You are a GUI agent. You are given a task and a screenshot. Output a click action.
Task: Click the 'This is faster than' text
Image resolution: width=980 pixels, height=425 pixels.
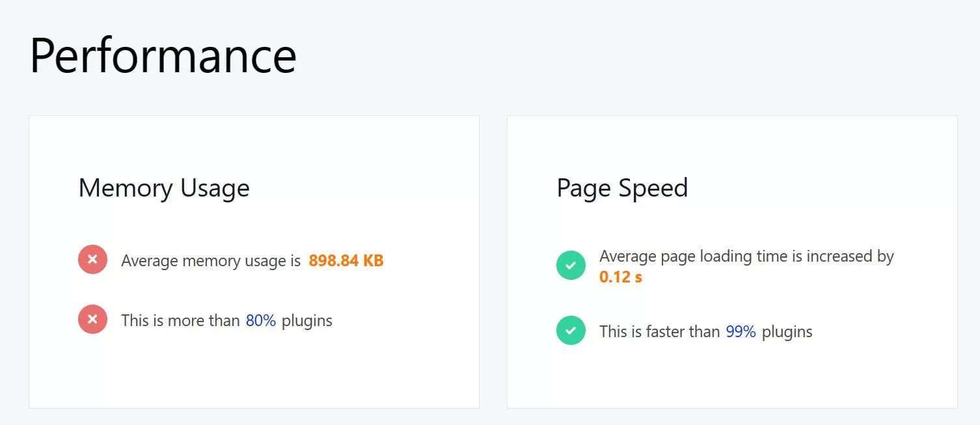pyautogui.click(x=659, y=331)
